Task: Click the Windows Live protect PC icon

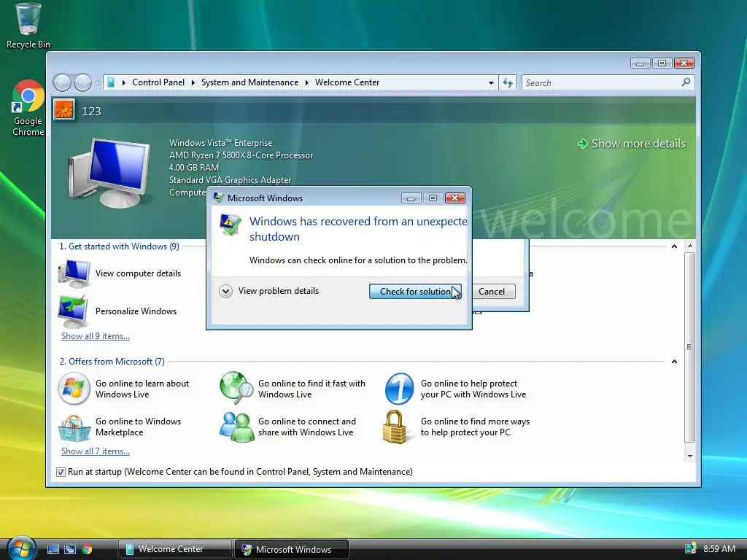Action: pyautogui.click(x=399, y=389)
